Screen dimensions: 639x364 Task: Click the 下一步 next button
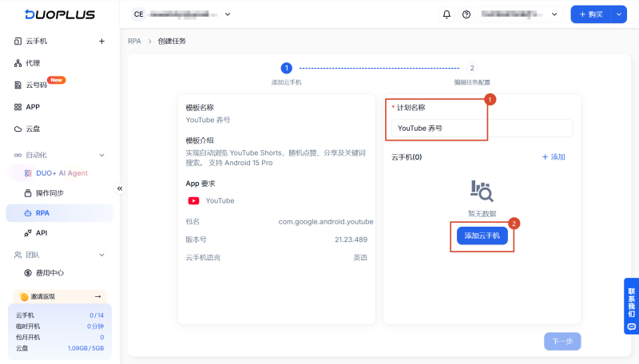pos(562,341)
